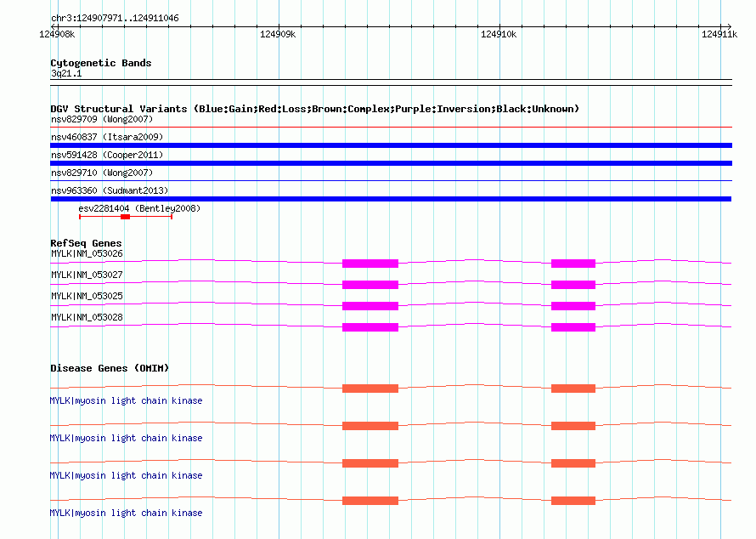Select the thin red line for nsv829709

pos(391,128)
